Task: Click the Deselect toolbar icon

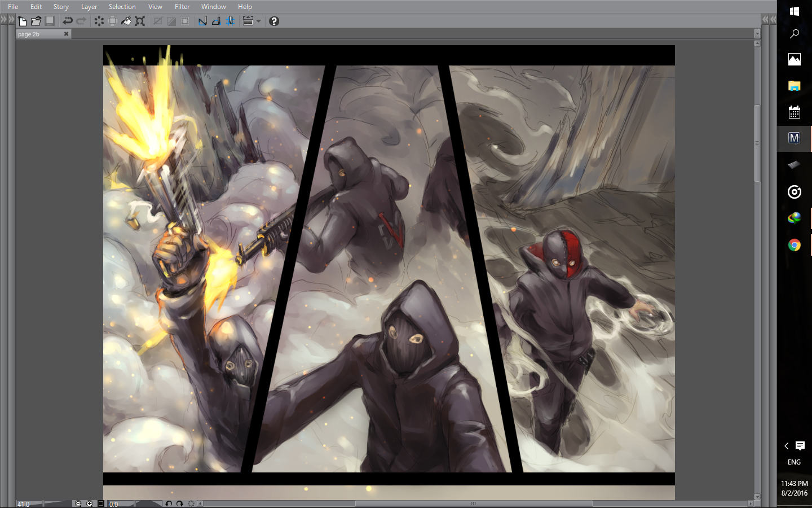Action: point(158,21)
